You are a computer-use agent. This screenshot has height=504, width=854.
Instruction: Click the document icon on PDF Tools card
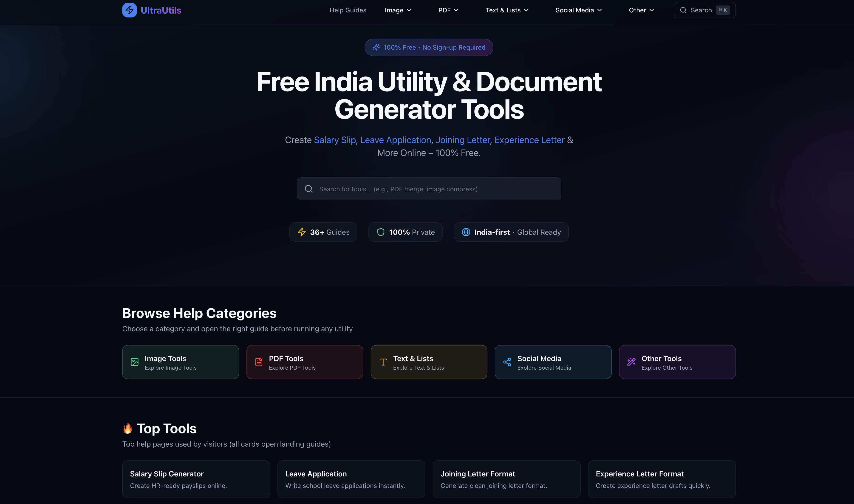[x=259, y=362]
